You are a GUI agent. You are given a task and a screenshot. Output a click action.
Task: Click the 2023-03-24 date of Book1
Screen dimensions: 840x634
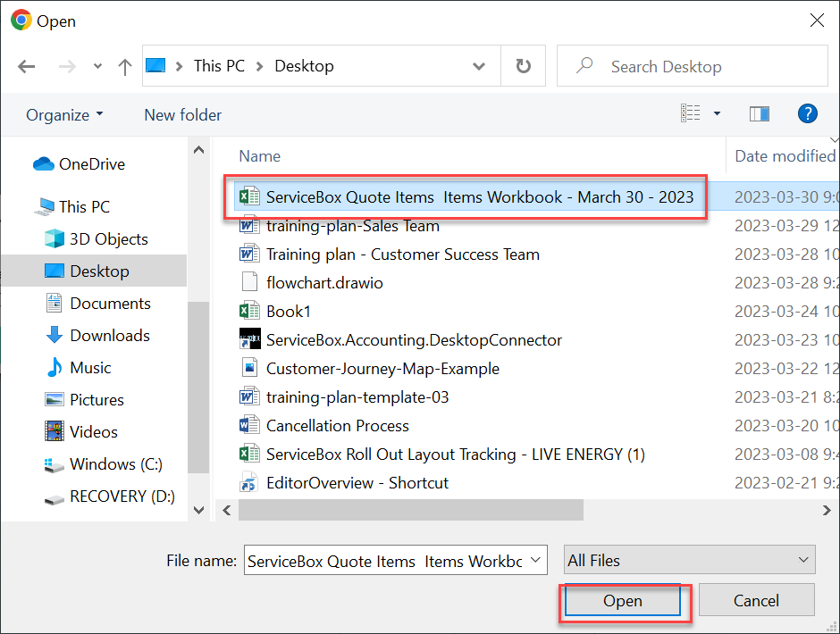point(786,311)
